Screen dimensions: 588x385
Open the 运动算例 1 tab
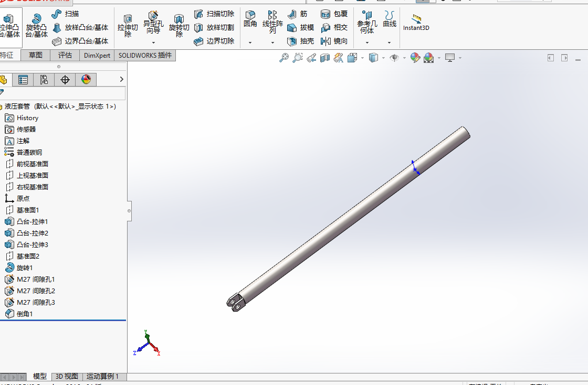(102, 377)
